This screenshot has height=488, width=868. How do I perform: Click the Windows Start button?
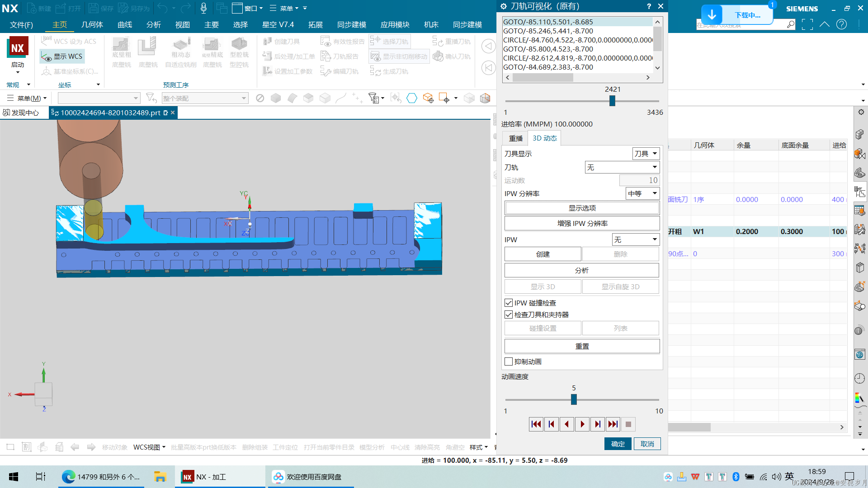[x=14, y=477]
